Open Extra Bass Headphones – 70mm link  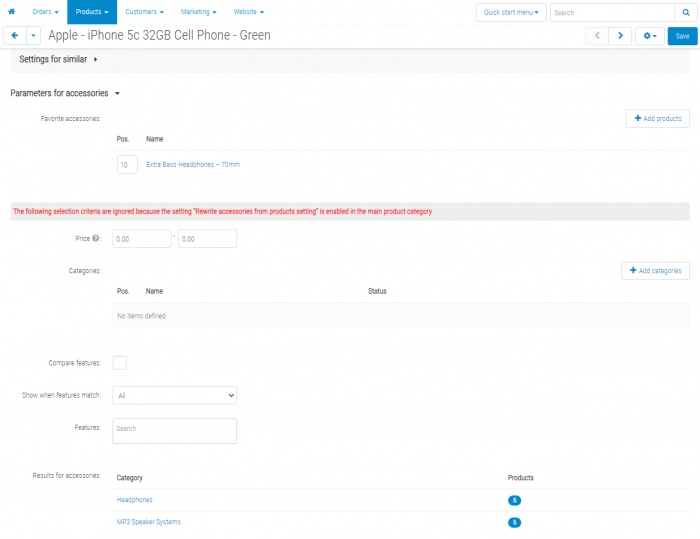(193, 164)
